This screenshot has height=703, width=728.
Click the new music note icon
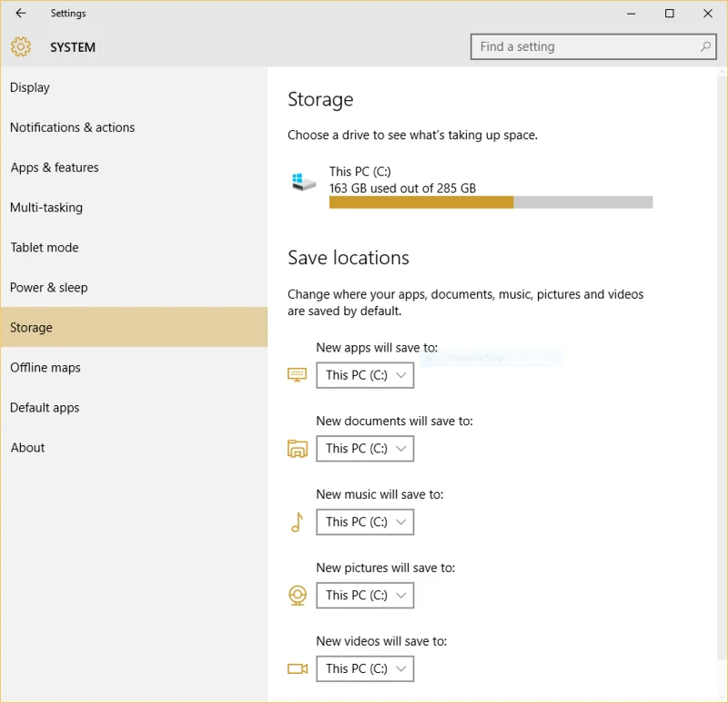[298, 522]
